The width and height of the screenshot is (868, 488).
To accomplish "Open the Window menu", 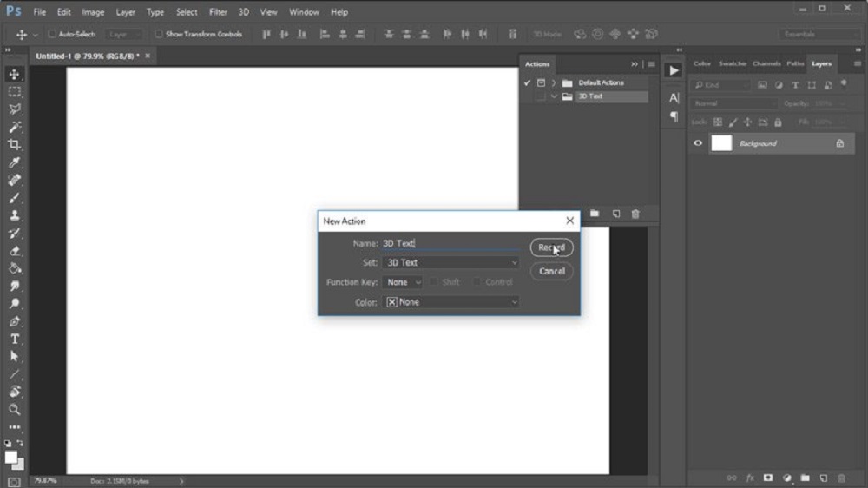I will tap(304, 11).
